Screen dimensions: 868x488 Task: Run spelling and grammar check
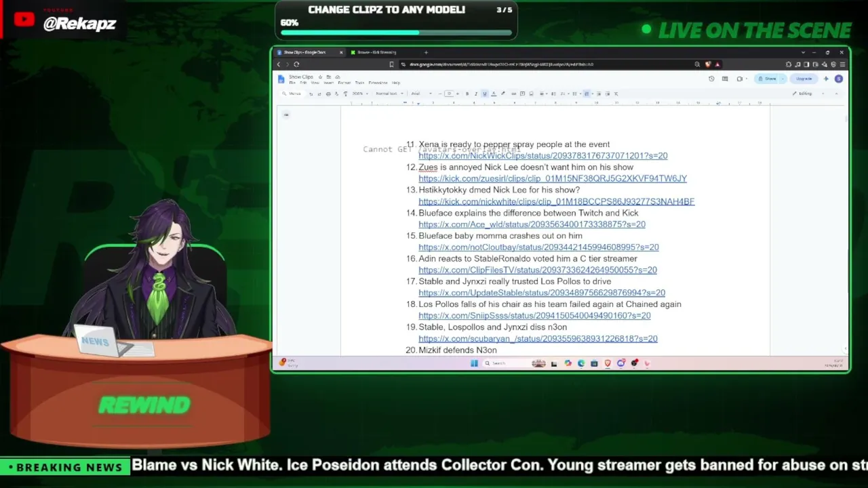tap(336, 94)
